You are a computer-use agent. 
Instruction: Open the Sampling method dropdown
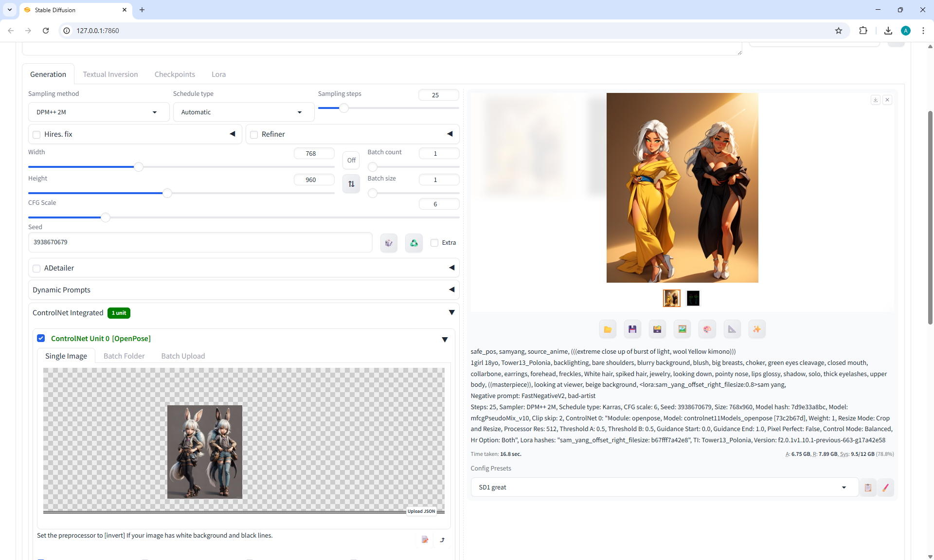click(98, 112)
